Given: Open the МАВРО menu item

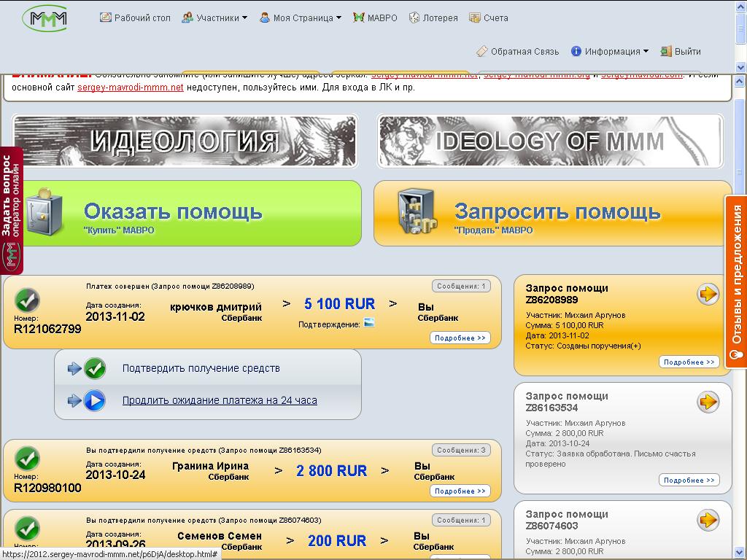Looking at the screenshot, I should pyautogui.click(x=375, y=17).
